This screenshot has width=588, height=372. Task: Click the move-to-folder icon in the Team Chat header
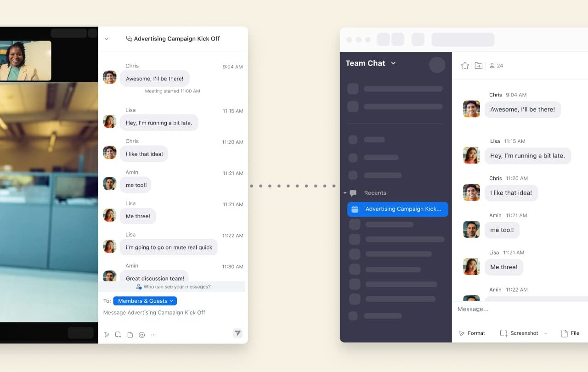click(479, 66)
